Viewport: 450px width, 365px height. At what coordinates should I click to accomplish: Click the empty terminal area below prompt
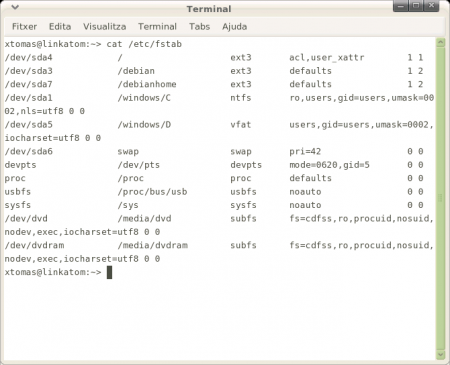click(x=220, y=318)
